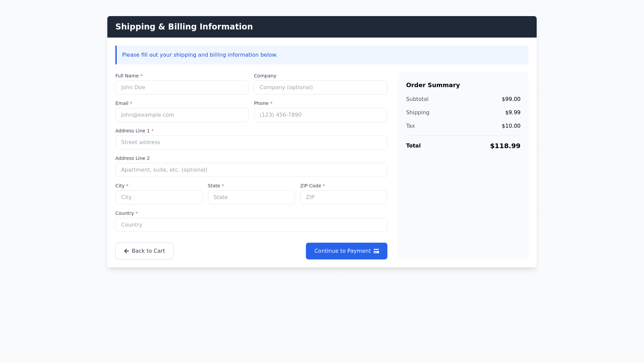
Task: Focus the Company optional text field
Action: (320, 87)
